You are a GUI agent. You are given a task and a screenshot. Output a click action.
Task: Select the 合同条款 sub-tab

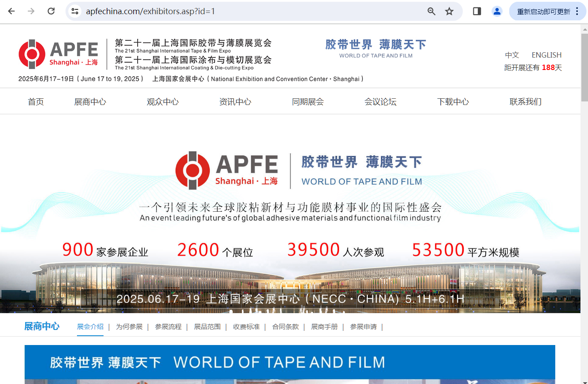(285, 327)
